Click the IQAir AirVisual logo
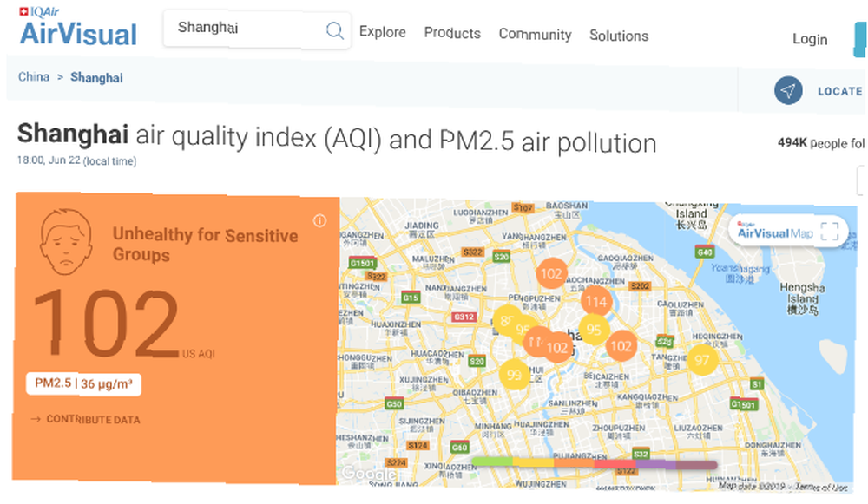Screen dimensions: 868x504 [78, 27]
